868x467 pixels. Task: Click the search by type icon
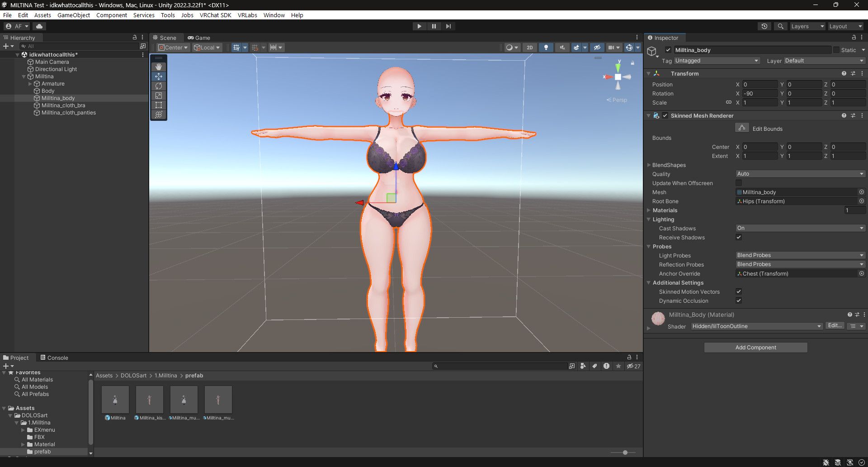click(583, 366)
